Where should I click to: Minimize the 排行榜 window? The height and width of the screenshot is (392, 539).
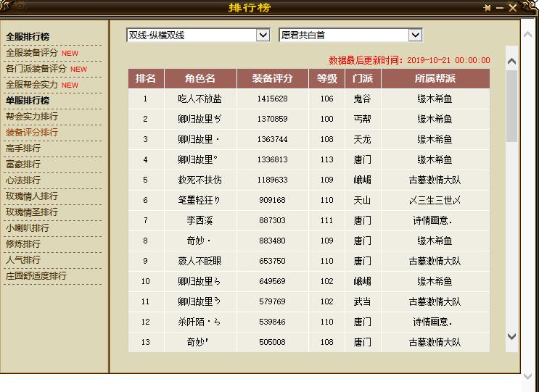point(500,8)
